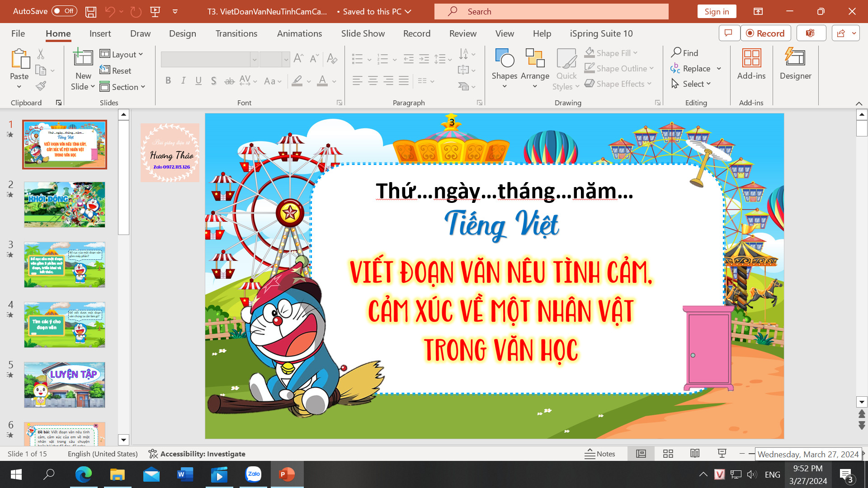868x488 pixels.
Task: Select LUYỆN TẬP slide 5 thumbnail
Action: click(x=65, y=385)
